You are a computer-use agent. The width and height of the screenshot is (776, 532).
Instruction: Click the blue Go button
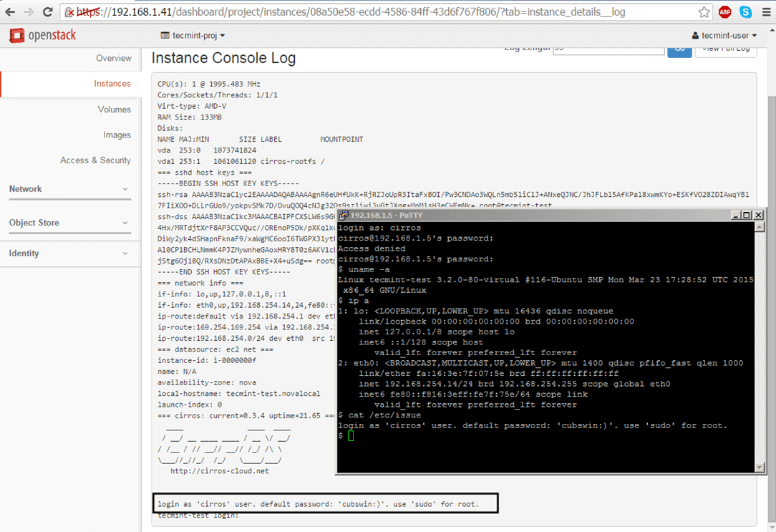[679, 51]
